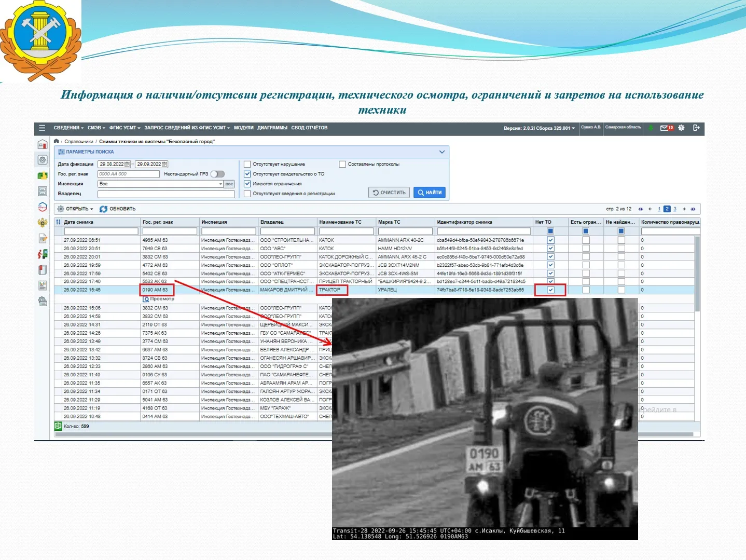The image size is (746, 560).
Task: Open the СВЕДЕНИЯ menu
Action: [68, 128]
